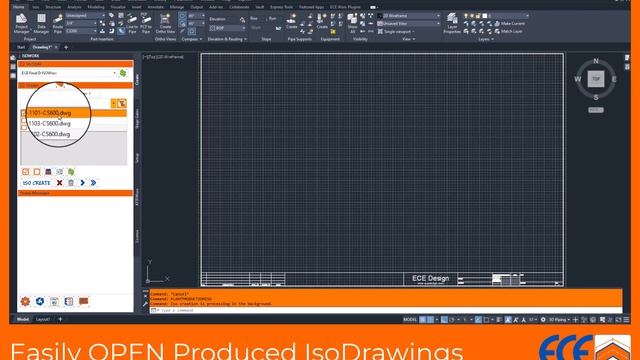640x360 pixels.
Task: Click the dark table icon below file list
Action: [48, 172]
